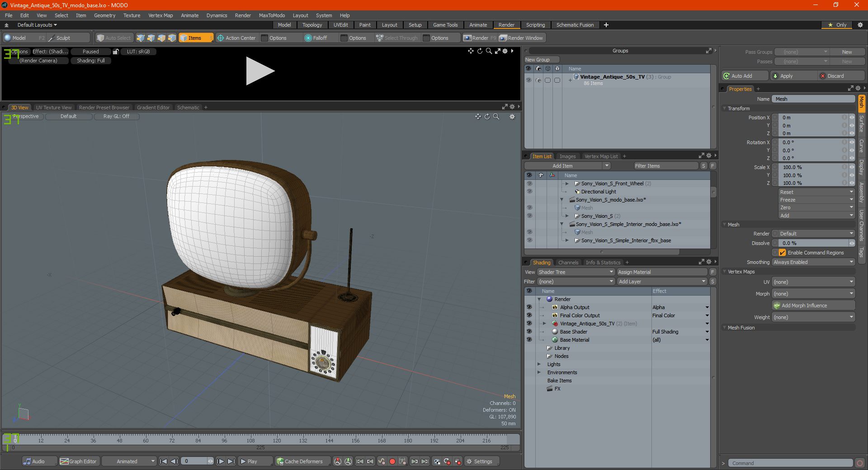Toggle visibility of Alpha Output layer

coord(529,307)
